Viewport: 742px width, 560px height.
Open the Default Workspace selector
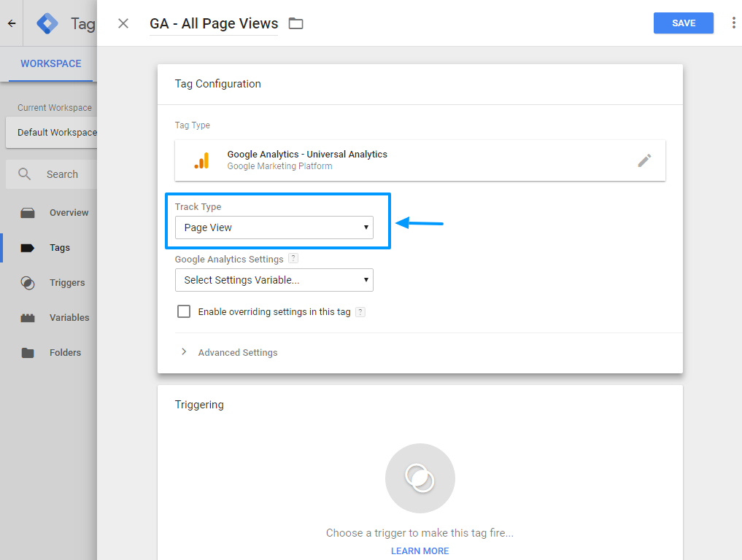click(x=53, y=132)
